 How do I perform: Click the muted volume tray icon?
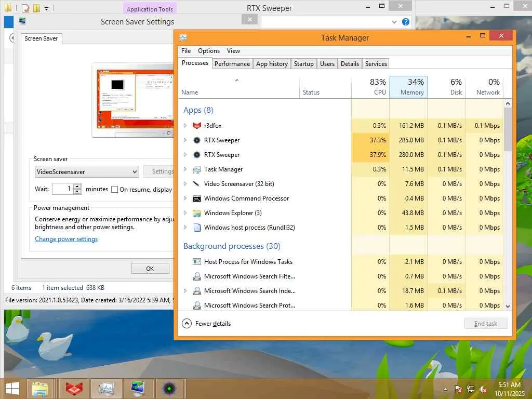click(483, 389)
